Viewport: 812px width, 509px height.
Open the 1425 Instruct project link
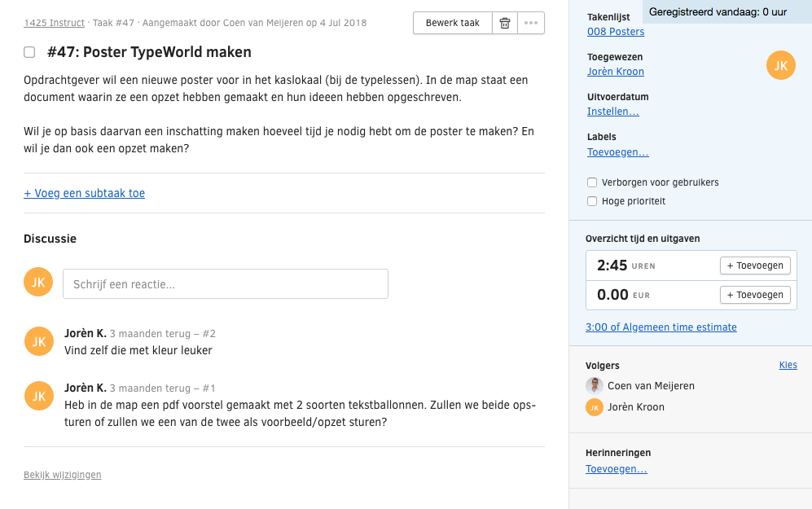(55, 23)
